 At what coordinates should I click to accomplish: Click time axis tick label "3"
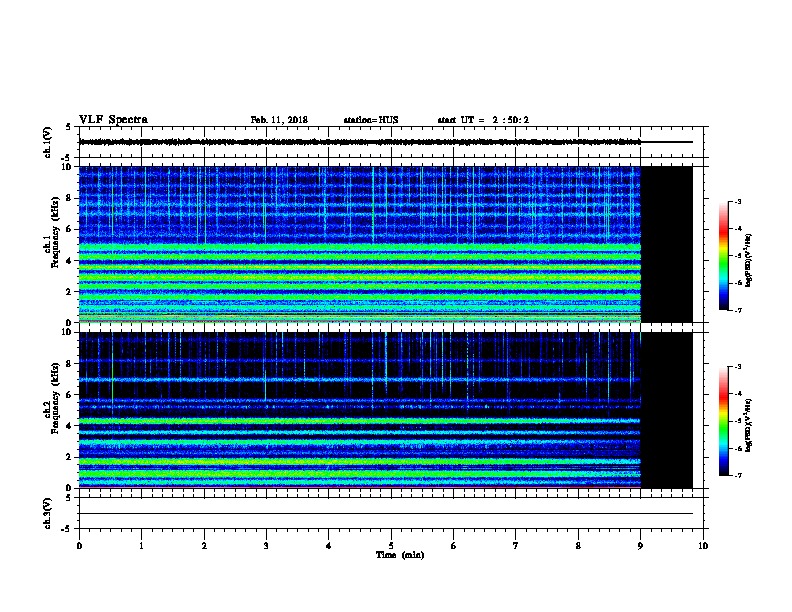tap(266, 546)
